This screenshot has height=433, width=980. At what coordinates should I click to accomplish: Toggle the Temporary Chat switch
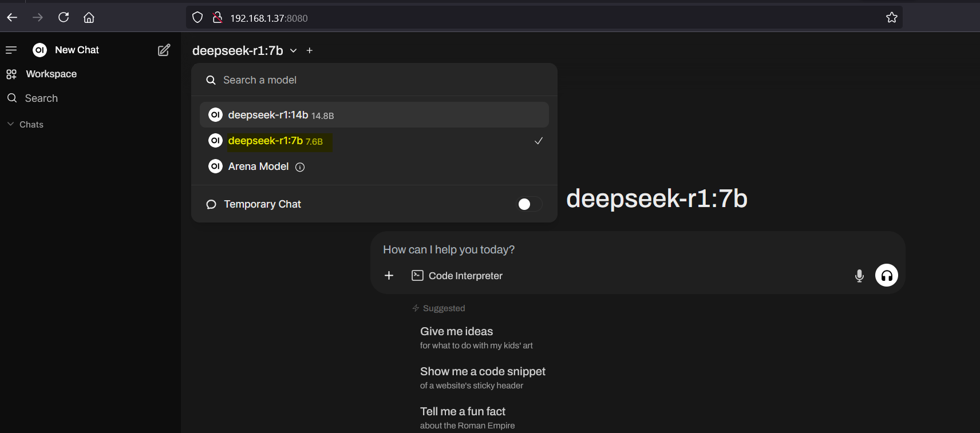click(529, 204)
